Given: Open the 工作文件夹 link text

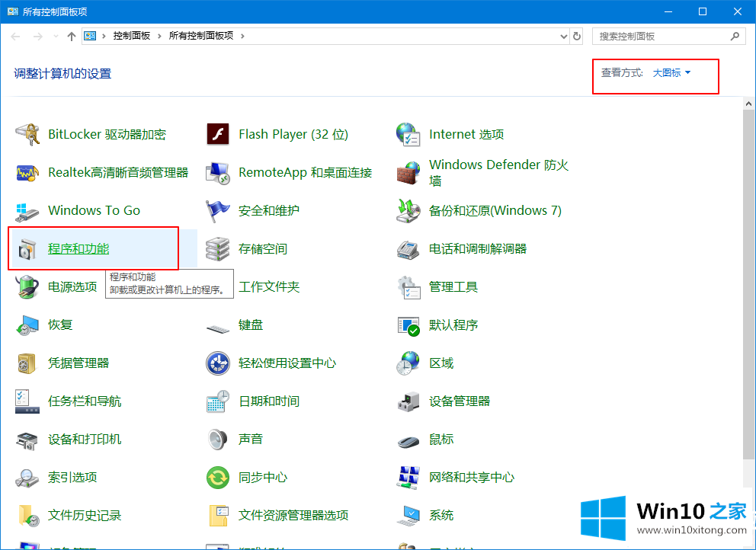Looking at the screenshot, I should click(269, 287).
